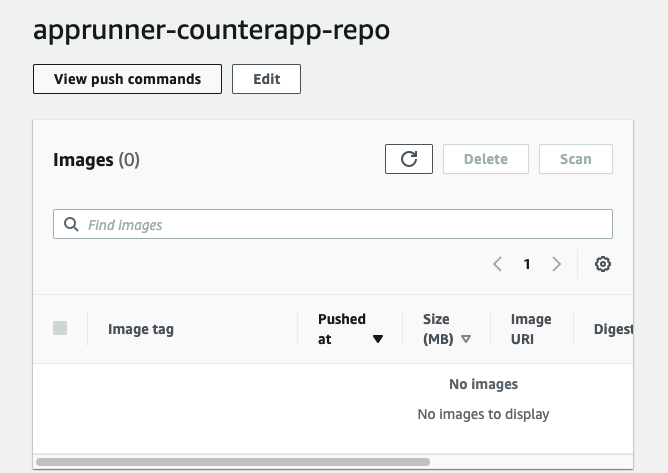Screen dimensions: 668x473
Task: Open table preferences gear icon
Action: [x=602, y=264]
